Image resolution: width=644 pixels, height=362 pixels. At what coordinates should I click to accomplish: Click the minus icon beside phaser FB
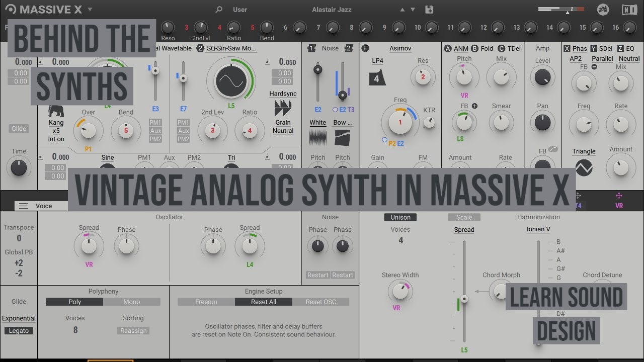coord(594,66)
